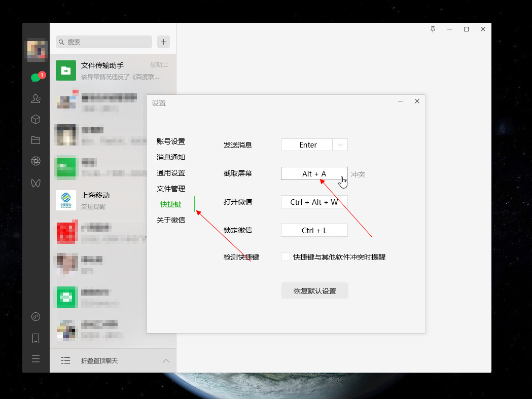532x399 pixels.
Task: Enable shortcut conflict reminder checkbox
Action: point(286,257)
